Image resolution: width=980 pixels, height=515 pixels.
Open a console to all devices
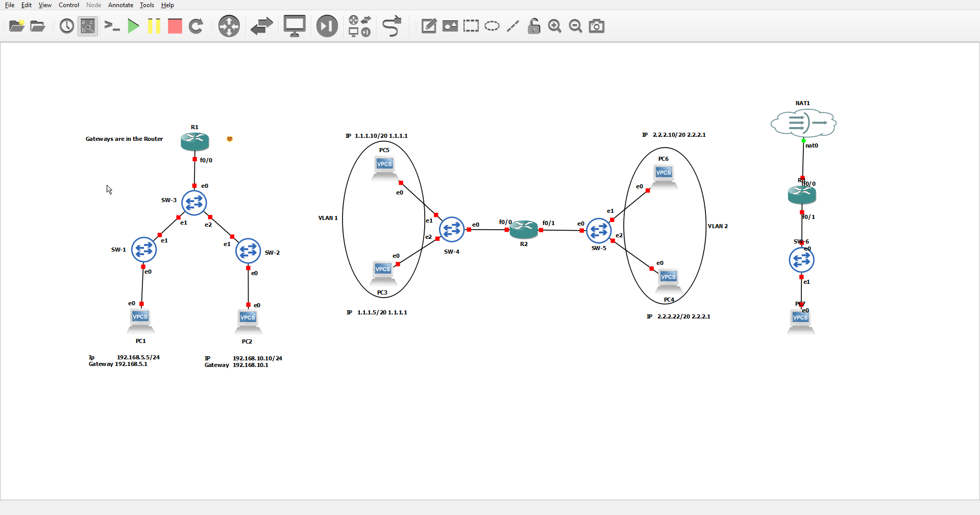click(x=112, y=26)
